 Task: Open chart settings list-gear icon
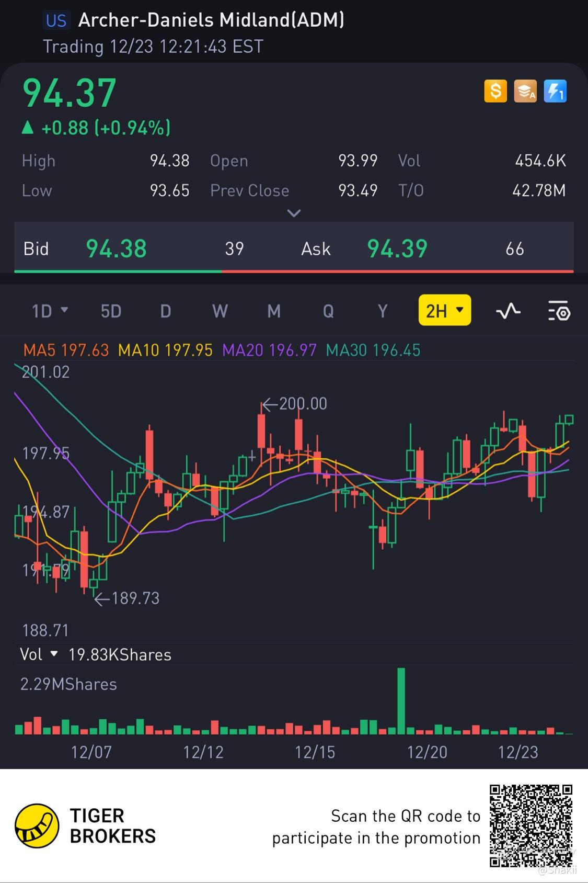coord(559,311)
